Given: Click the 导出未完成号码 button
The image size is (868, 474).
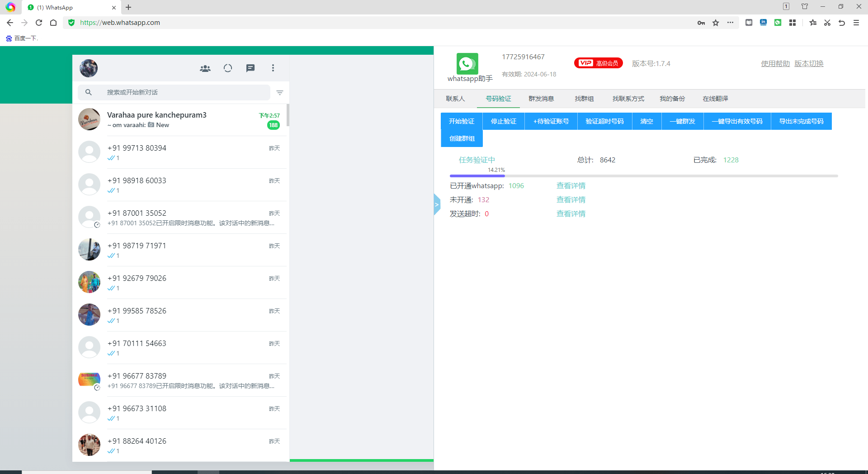Looking at the screenshot, I should [802, 121].
